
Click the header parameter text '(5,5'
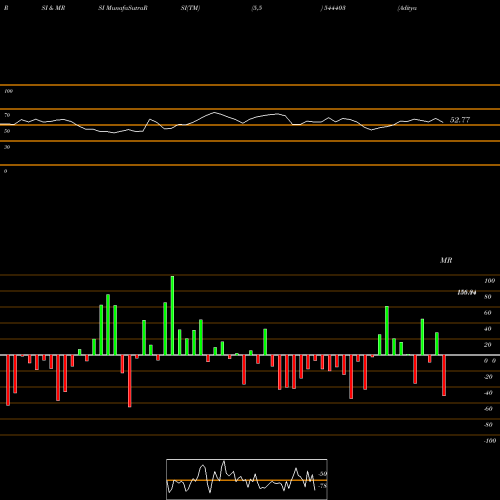257,8
